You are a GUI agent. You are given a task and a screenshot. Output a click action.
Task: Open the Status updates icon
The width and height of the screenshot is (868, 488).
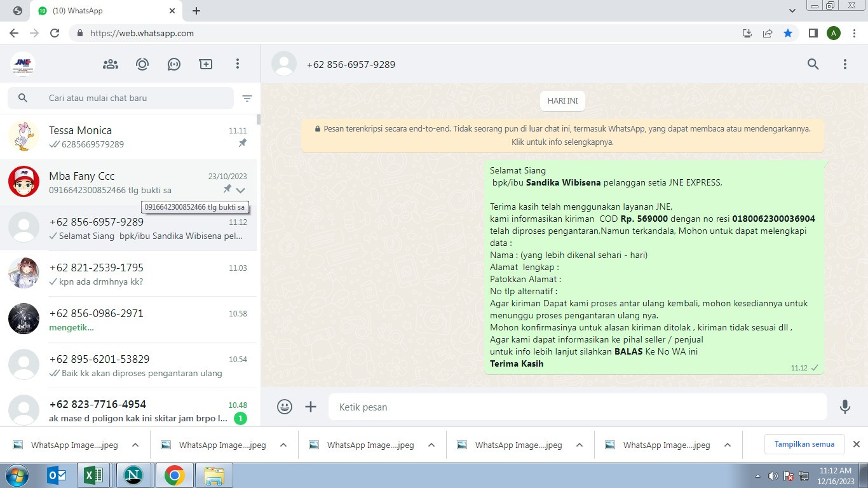[x=142, y=64]
